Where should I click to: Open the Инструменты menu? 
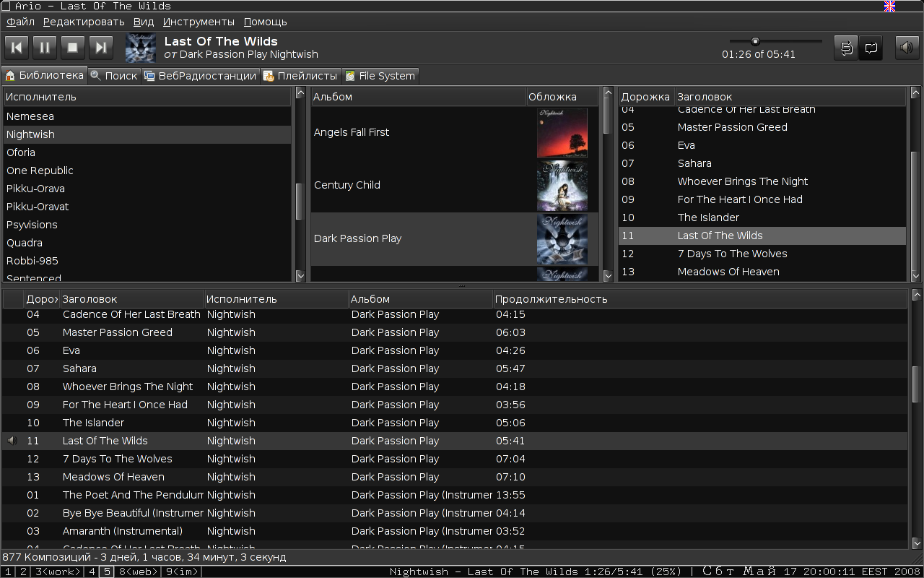click(199, 22)
